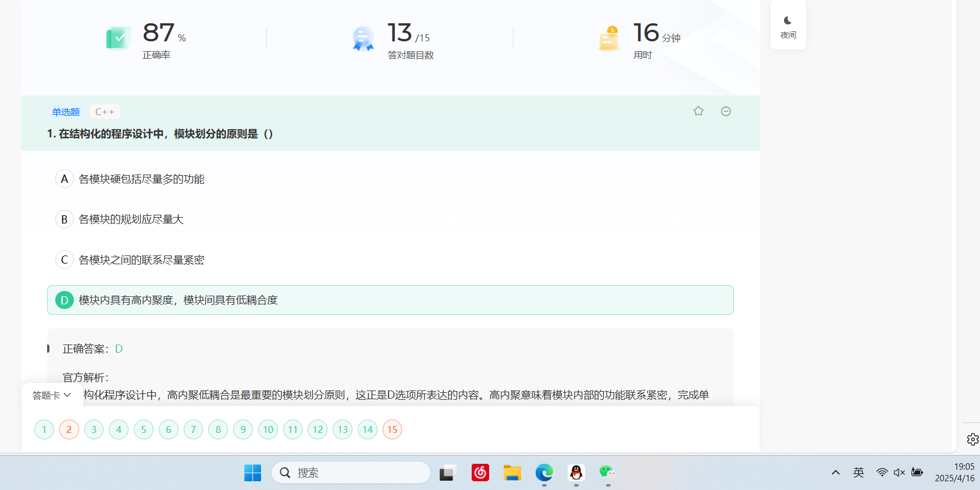Screen dimensions: 980x490
Task: Show hidden system tray icons
Action: (836, 473)
